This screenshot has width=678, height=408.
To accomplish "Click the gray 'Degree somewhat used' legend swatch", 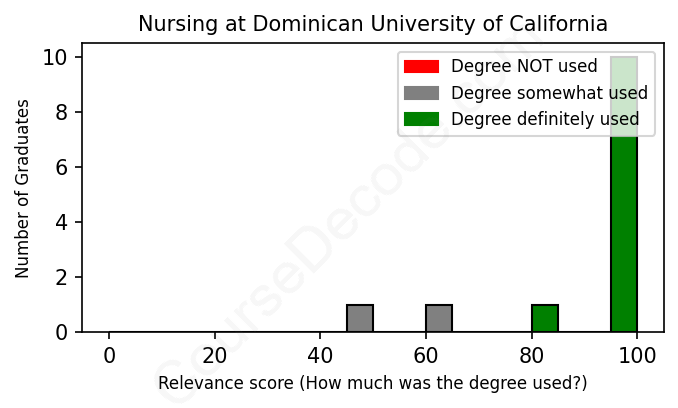I will tap(421, 93).
